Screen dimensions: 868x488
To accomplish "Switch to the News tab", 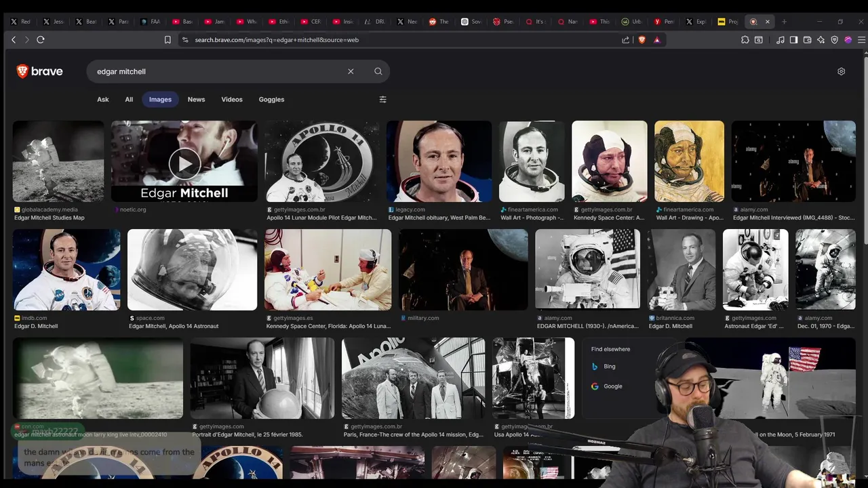I will pyautogui.click(x=196, y=100).
